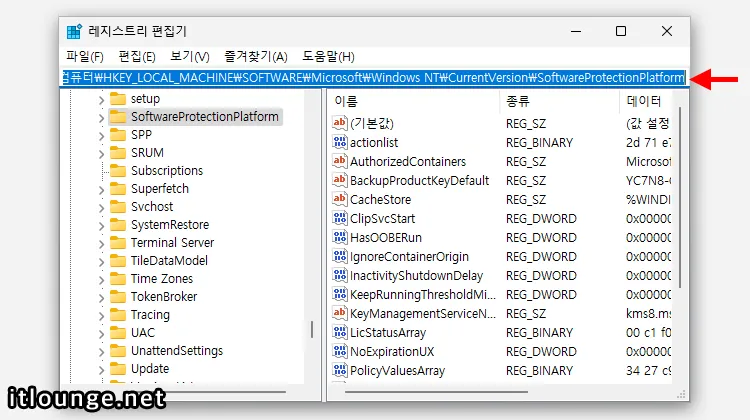Select the UAC key label
This screenshot has height=420, width=750.
tap(143, 332)
